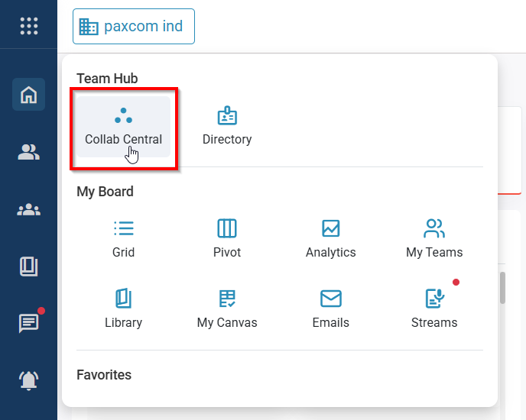Screen dimensions: 526x420
Task: Open the three-person groups sidebar icon
Action: click(28, 209)
